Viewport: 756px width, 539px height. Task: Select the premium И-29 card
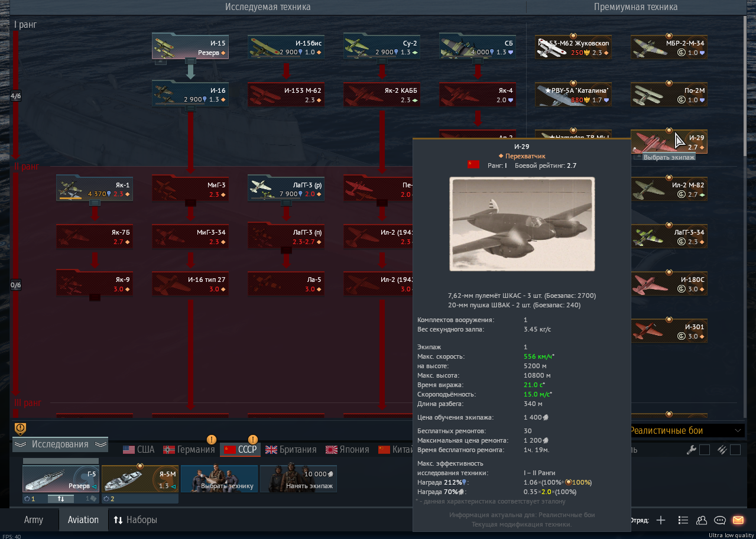(669, 142)
